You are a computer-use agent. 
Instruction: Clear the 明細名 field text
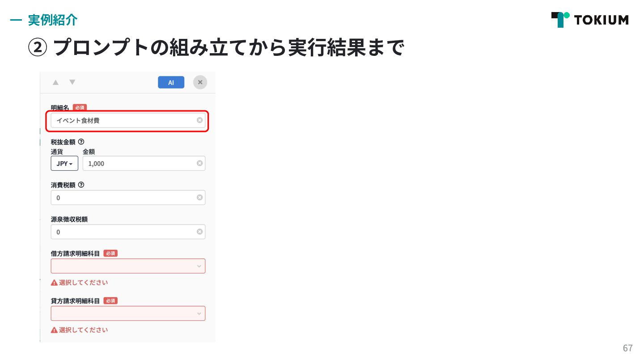pyautogui.click(x=199, y=120)
